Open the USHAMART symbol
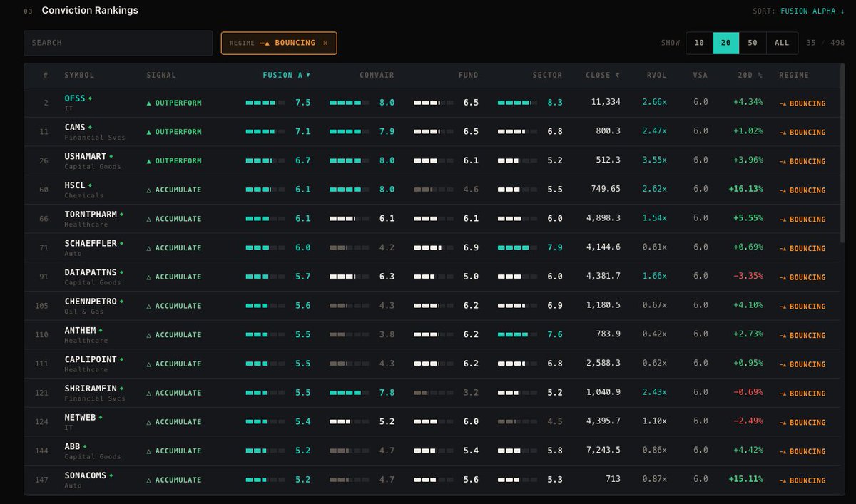 (85, 156)
